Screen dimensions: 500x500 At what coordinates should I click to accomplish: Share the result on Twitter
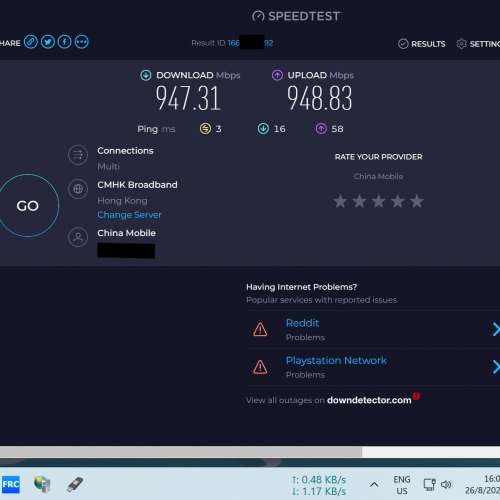[x=48, y=42]
